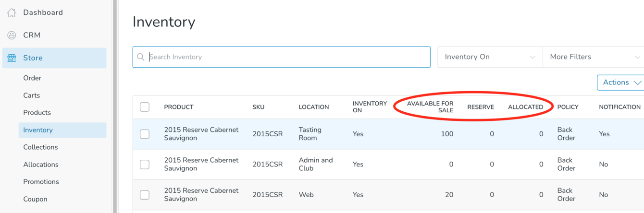The image size is (644, 213).
Task: Toggle the select-all checkbox in table header
Action: [145, 107]
